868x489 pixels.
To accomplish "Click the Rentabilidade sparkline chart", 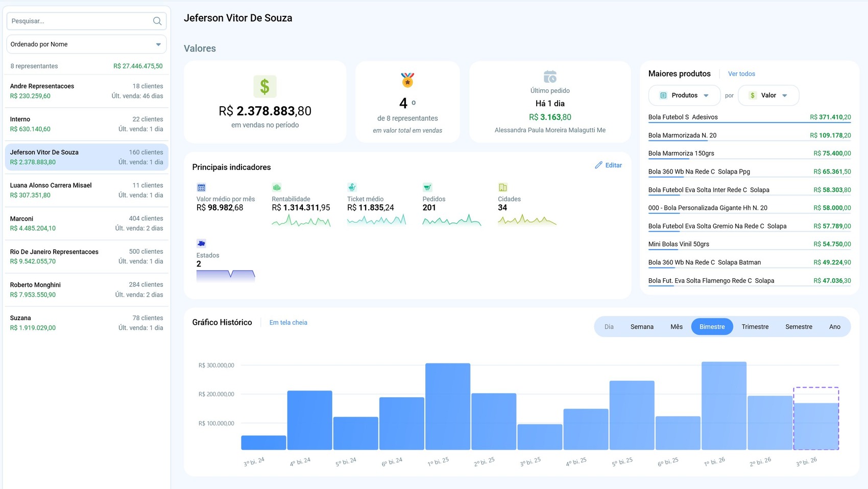I will 301,221.
